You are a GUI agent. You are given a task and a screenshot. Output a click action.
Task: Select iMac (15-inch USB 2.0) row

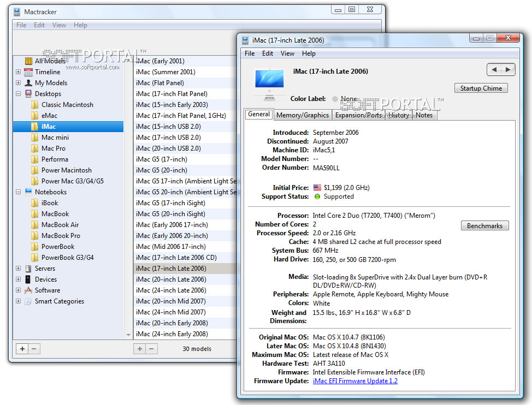(185, 127)
